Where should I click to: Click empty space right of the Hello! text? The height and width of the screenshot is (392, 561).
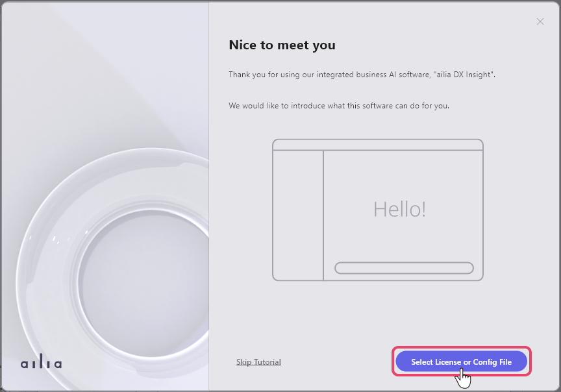click(455, 209)
